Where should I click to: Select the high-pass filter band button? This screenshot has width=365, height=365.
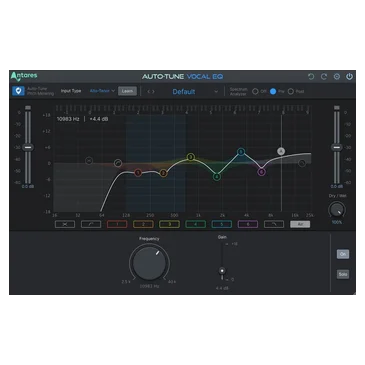(x=91, y=224)
